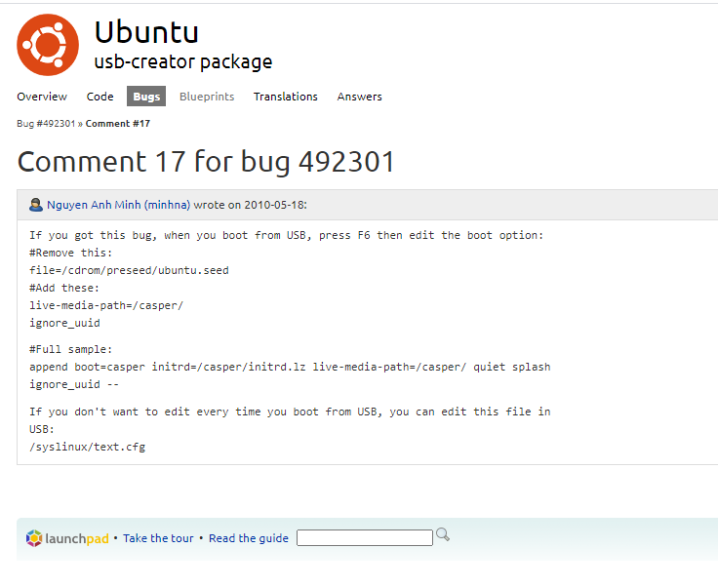Click the search magnifier icon in footer
Image resolution: width=718 pixels, height=588 pixels.
(442, 534)
